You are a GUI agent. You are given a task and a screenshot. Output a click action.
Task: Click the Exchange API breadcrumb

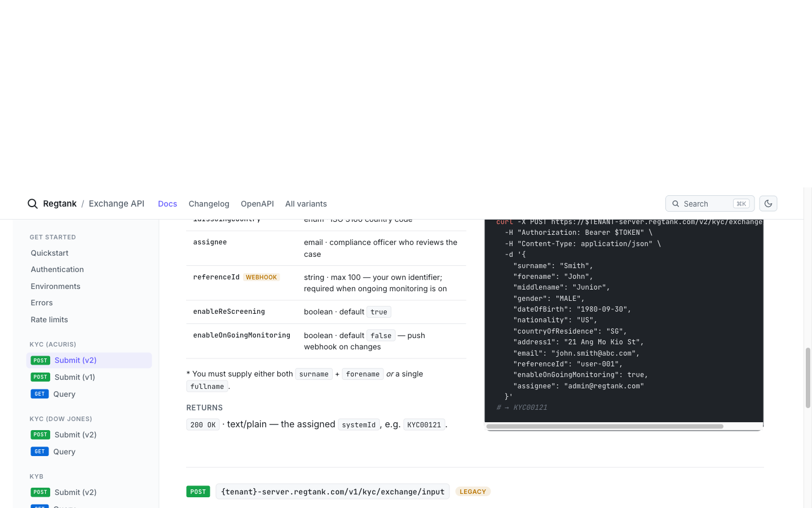pyautogui.click(x=117, y=204)
